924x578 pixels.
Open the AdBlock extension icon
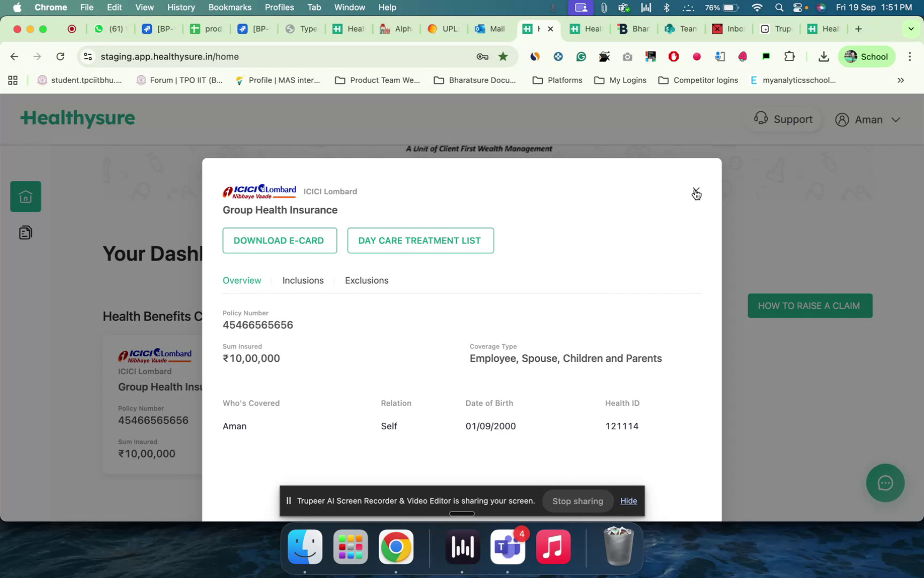pyautogui.click(x=673, y=56)
